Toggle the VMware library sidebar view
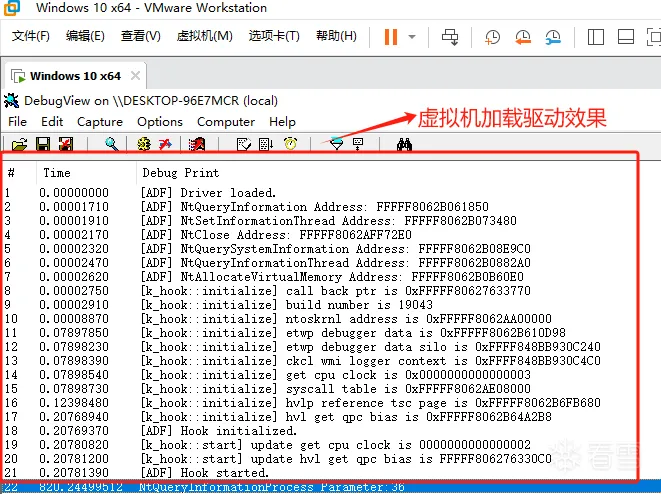This screenshot has height=494, width=661. pos(596,37)
